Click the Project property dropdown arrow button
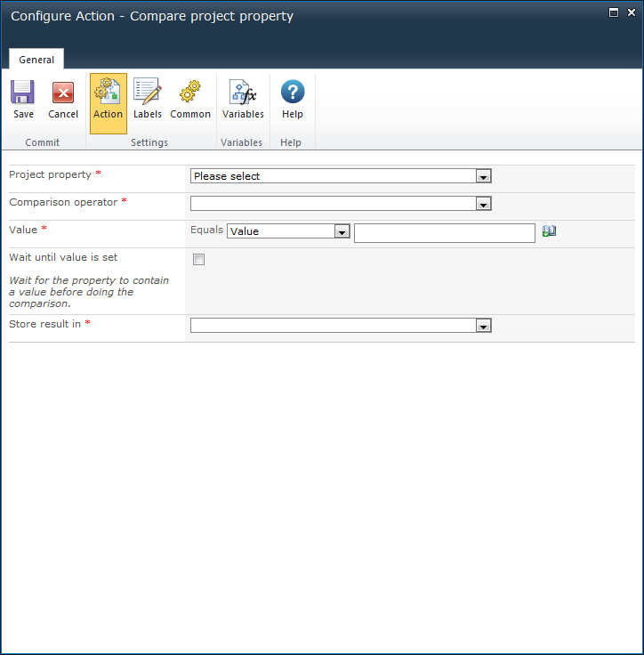Screen dimensions: 644x655 coord(483,176)
